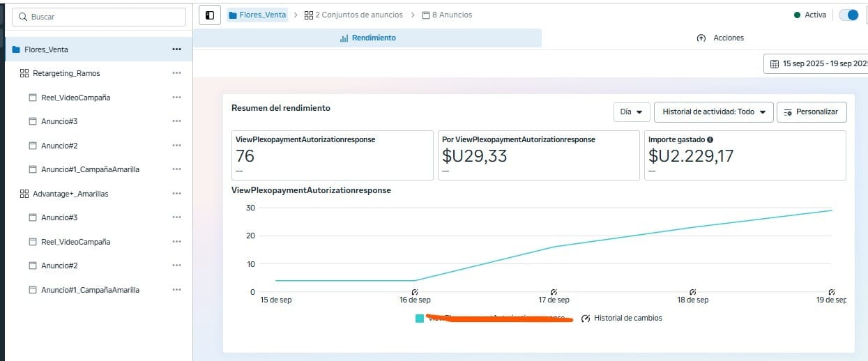This screenshot has width=868, height=361.
Task: Open three-dot menu for Flores_Venta campaign
Action: (176, 49)
